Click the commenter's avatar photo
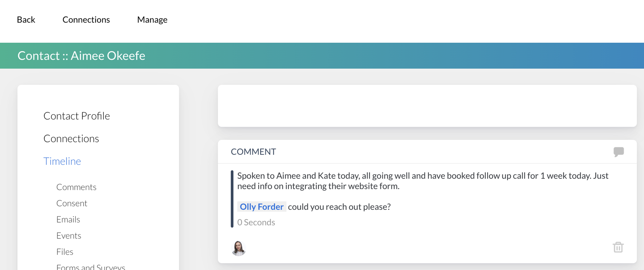The height and width of the screenshot is (270, 644). click(239, 248)
